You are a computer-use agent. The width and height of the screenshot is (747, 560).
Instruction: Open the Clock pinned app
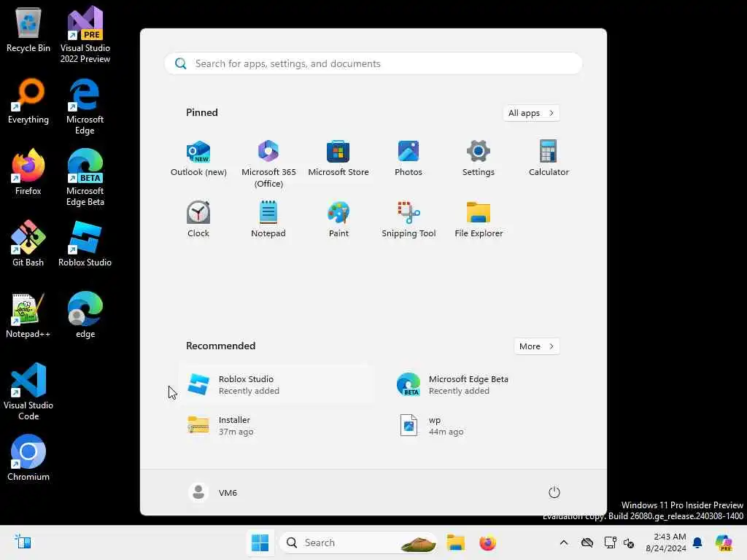coord(198,219)
